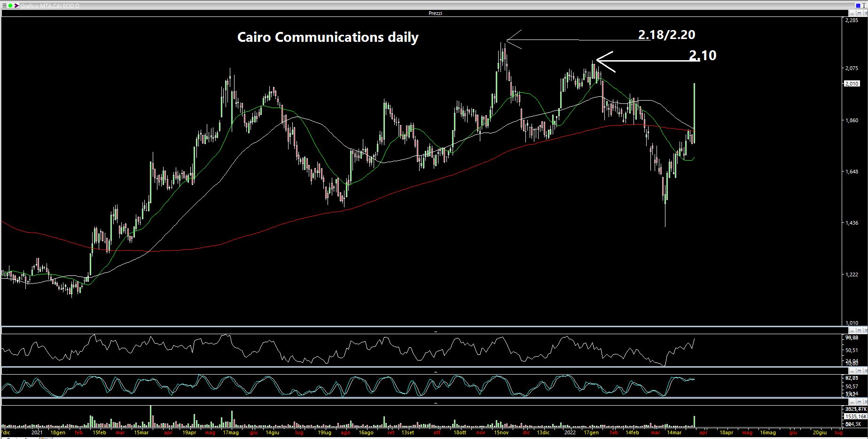
Task: Click the 17mag date label
Action: click(x=230, y=432)
